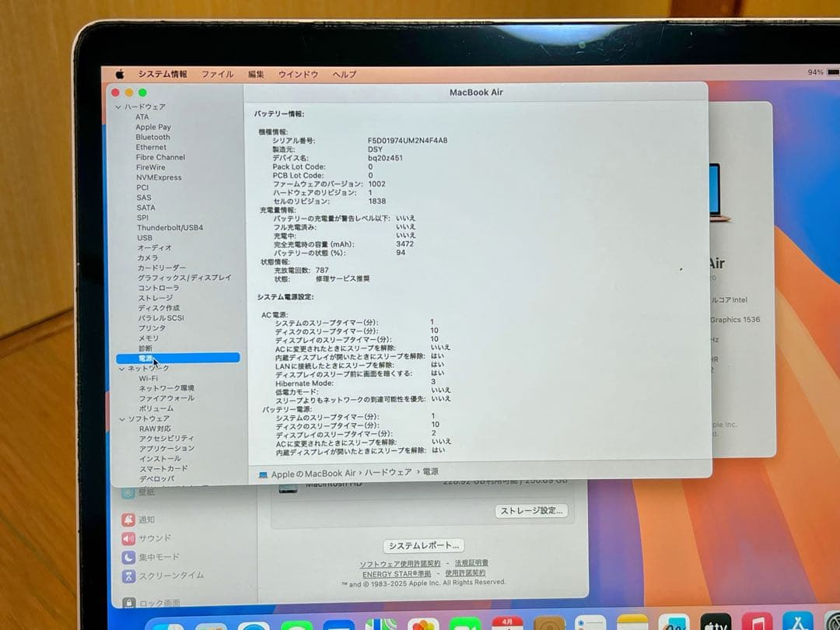Select ストレージ in the sidebar
This screenshot has width=840, height=630.
pos(156,298)
